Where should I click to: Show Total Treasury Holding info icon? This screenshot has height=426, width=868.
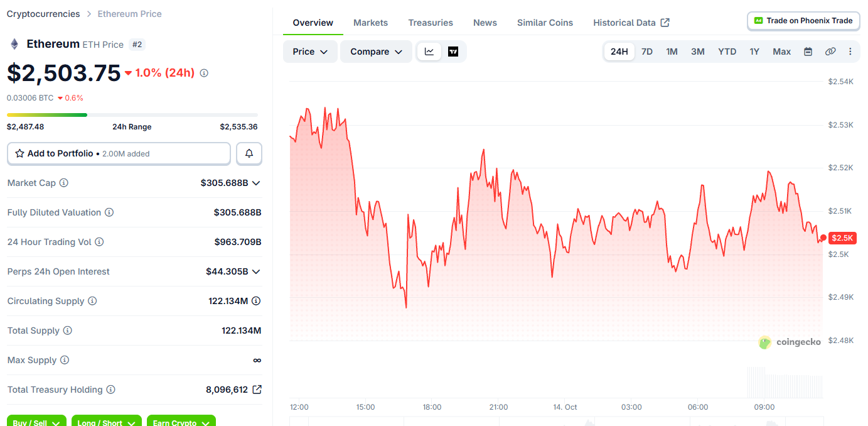pyautogui.click(x=110, y=390)
